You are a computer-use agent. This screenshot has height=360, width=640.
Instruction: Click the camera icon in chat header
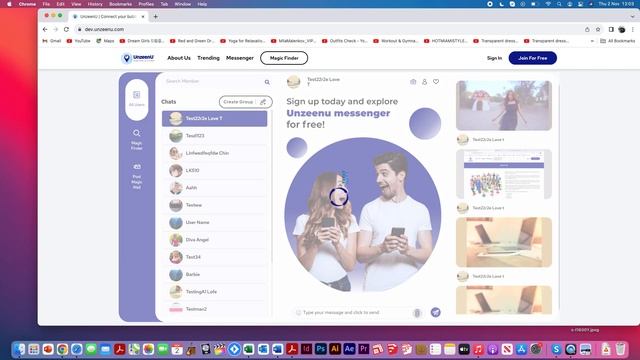click(413, 82)
